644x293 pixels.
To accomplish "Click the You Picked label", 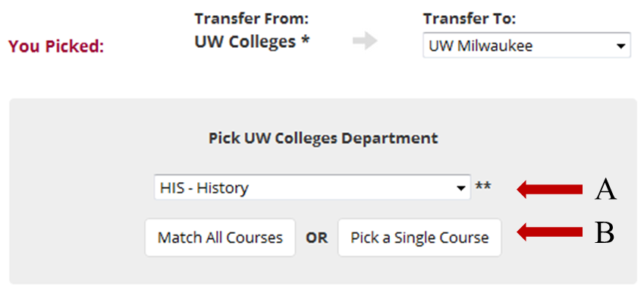I will 56,46.
